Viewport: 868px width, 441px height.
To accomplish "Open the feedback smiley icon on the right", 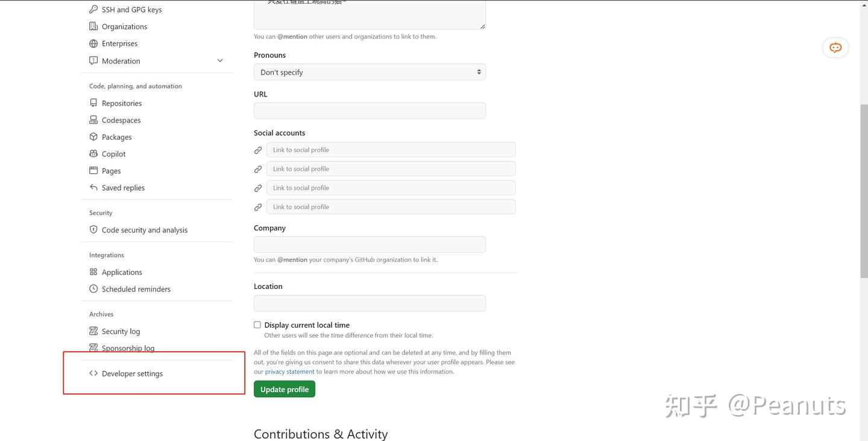I will point(835,47).
